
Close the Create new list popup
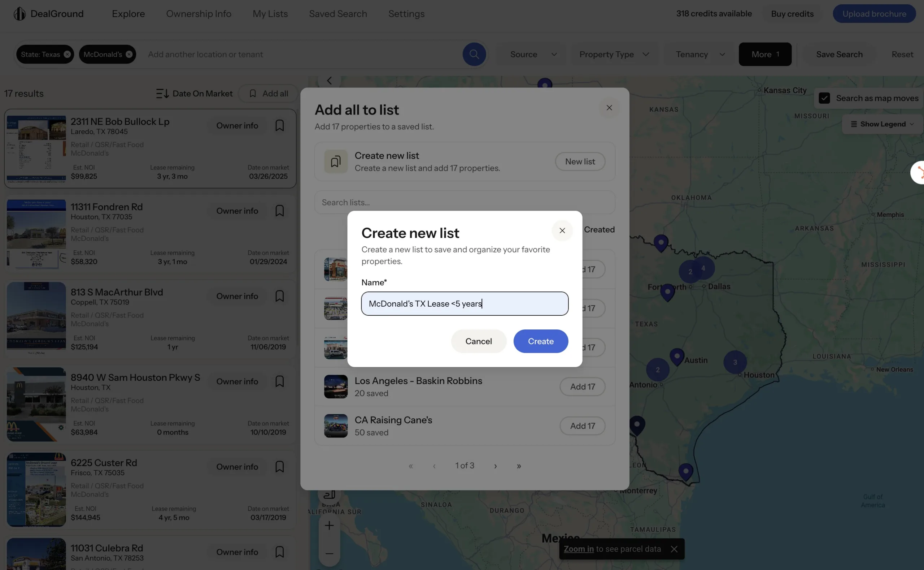pyautogui.click(x=562, y=231)
